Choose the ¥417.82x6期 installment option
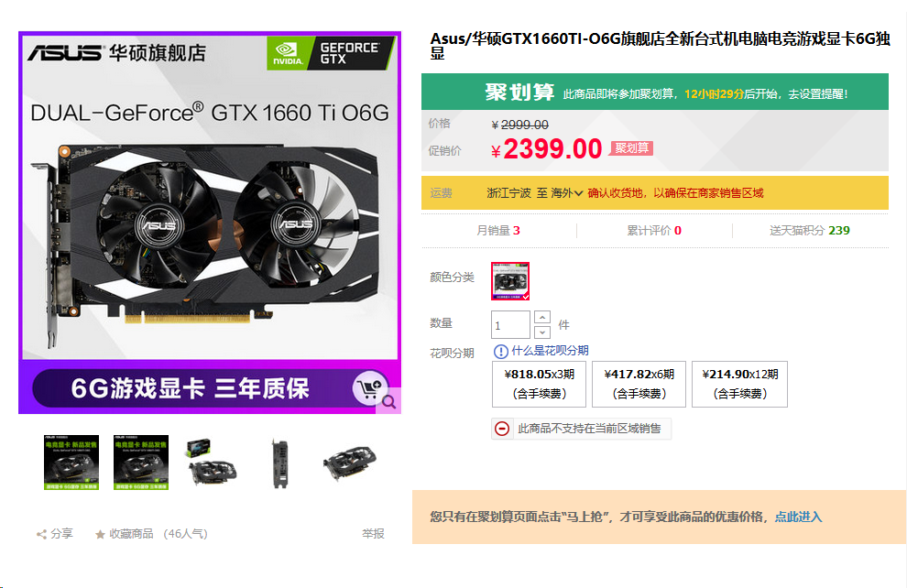Image resolution: width=907 pixels, height=588 pixels. click(639, 384)
